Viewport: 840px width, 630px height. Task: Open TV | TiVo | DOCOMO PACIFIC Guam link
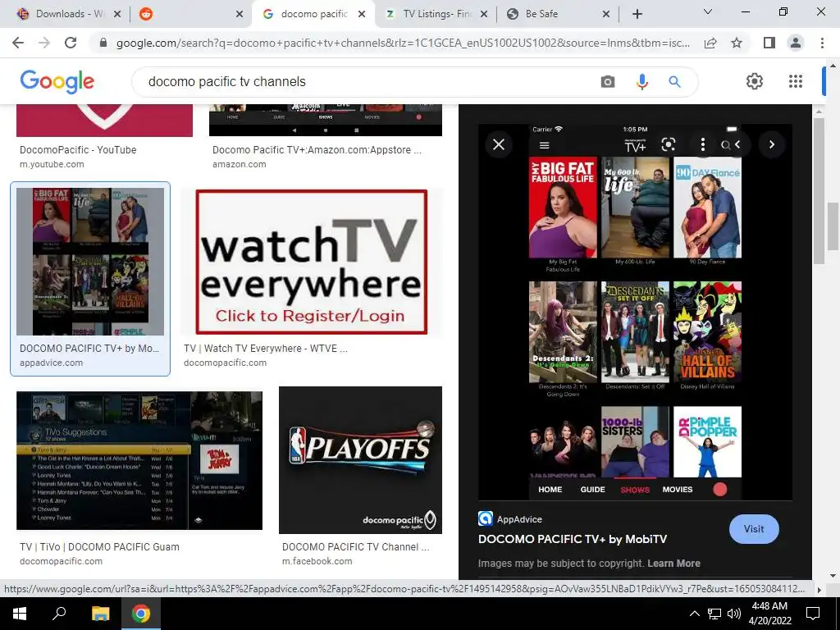(x=99, y=547)
